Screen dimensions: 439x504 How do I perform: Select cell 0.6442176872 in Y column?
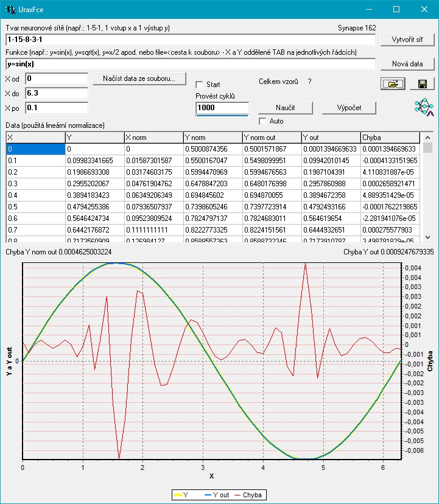pos(95,230)
